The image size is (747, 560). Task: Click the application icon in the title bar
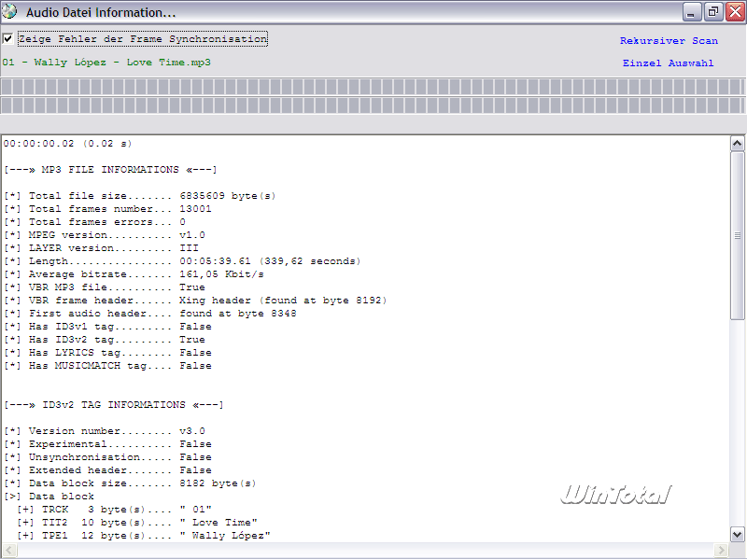(11, 12)
